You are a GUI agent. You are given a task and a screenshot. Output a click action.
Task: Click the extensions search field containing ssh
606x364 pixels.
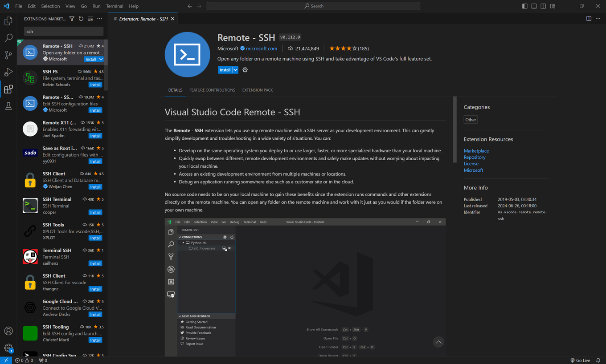(x=64, y=31)
